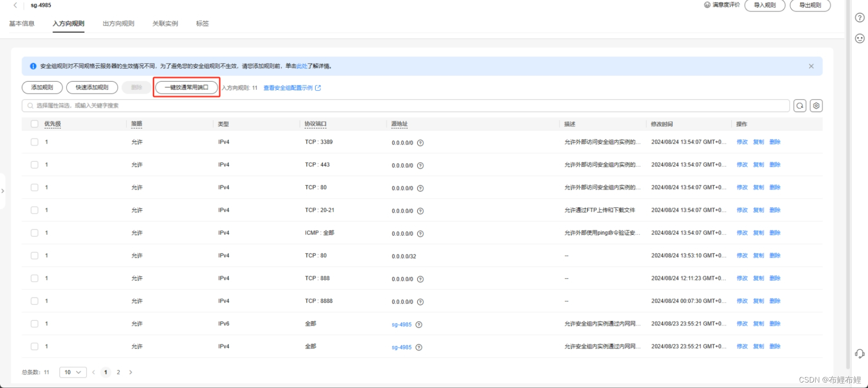The width and height of the screenshot is (868, 388).
Task: Check the TCP 443 rule checkbox
Action: (35, 164)
